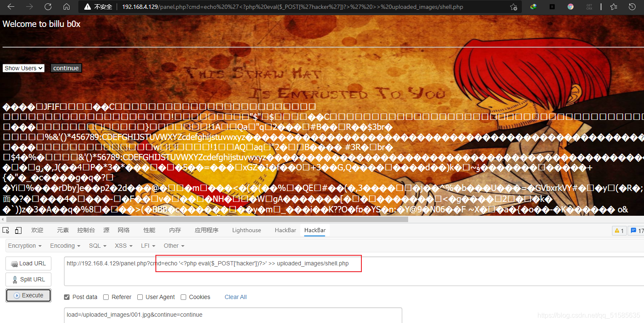Image resolution: width=644 pixels, height=323 pixels.
Task: Open the Internet Download Manager extension icon
Action: [534, 7]
